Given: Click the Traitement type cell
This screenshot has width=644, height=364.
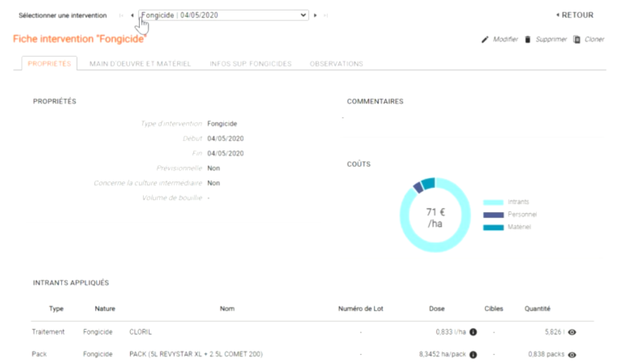Looking at the screenshot, I should [48, 332].
